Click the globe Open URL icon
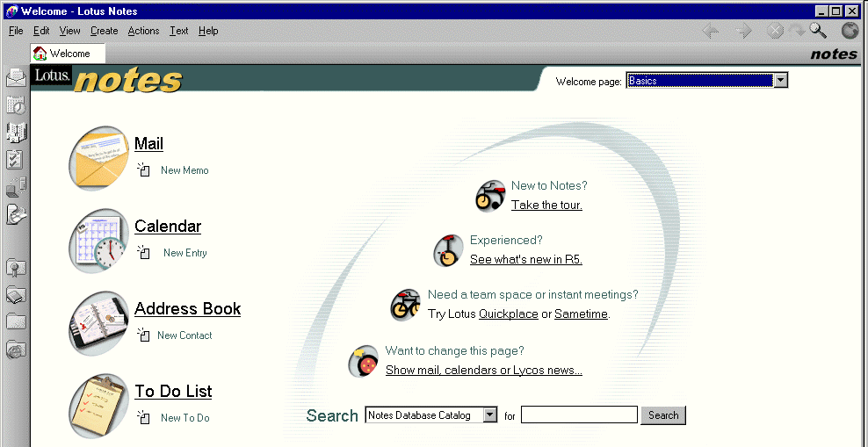The height and width of the screenshot is (447, 868). pyautogui.click(x=850, y=31)
